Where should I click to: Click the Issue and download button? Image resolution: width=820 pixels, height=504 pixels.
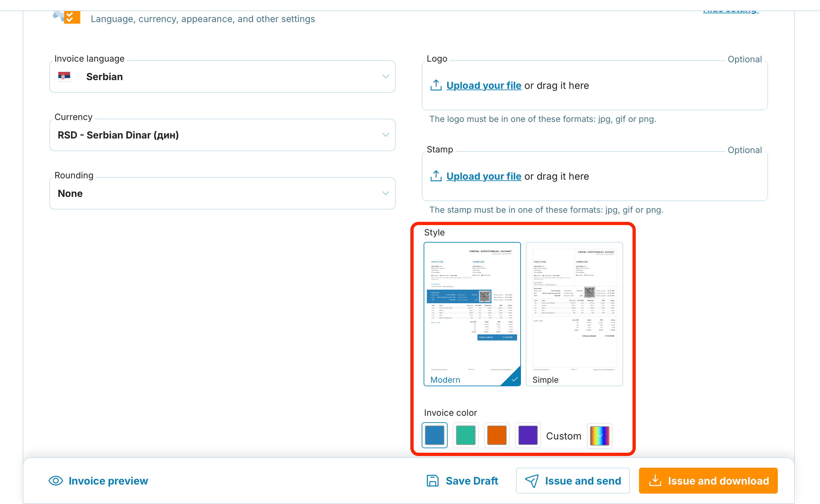708,481
